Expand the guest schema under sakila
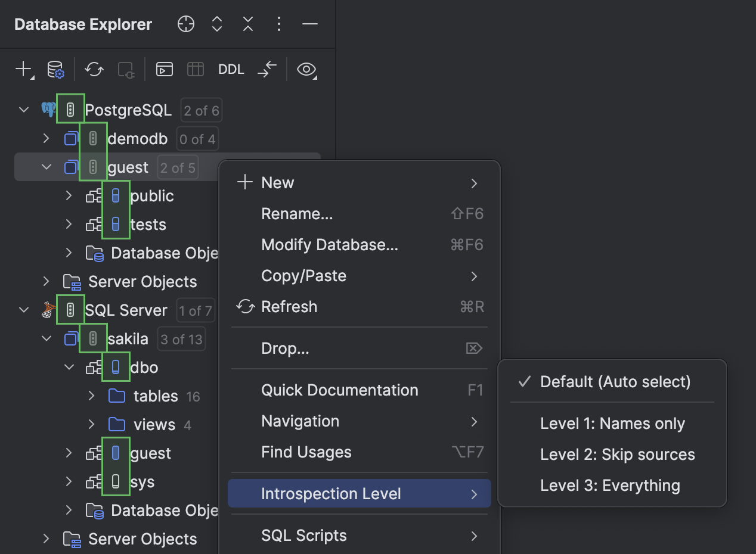 point(68,453)
